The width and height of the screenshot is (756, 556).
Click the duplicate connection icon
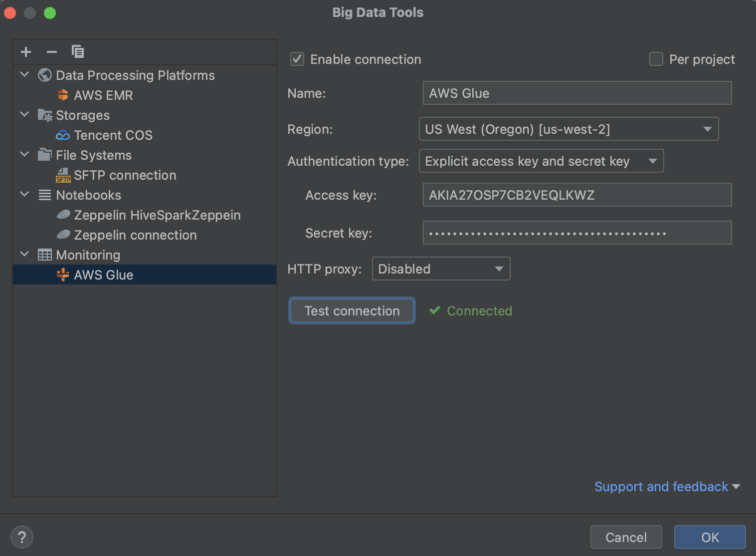pos(77,51)
